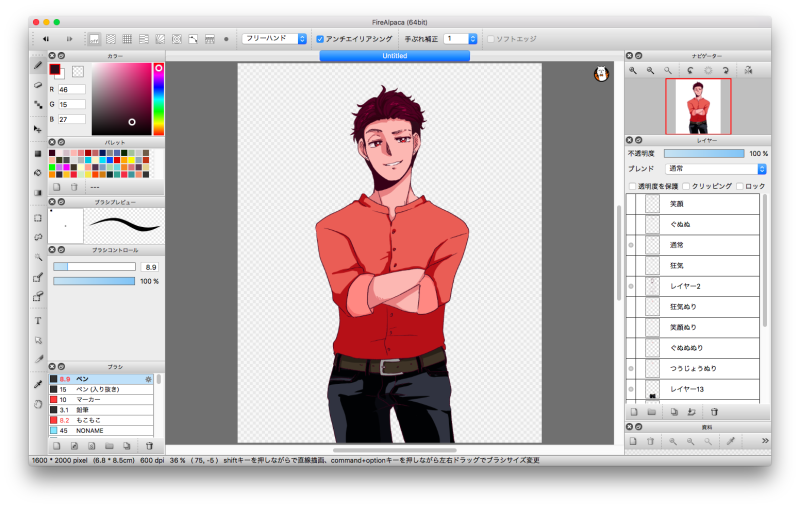Choose the マーカー brush

pos(101,399)
